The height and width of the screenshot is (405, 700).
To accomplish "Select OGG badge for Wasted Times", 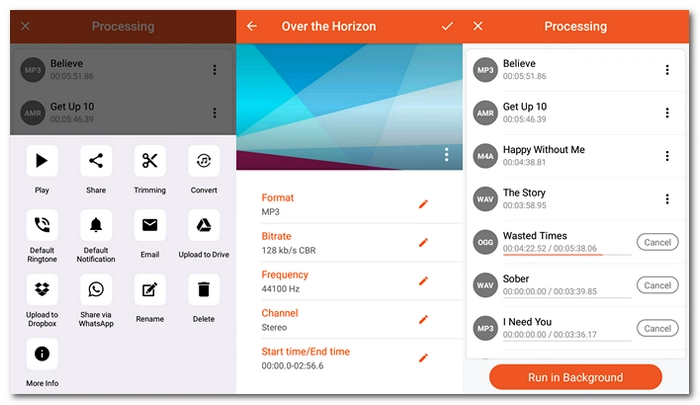I will click(x=485, y=242).
